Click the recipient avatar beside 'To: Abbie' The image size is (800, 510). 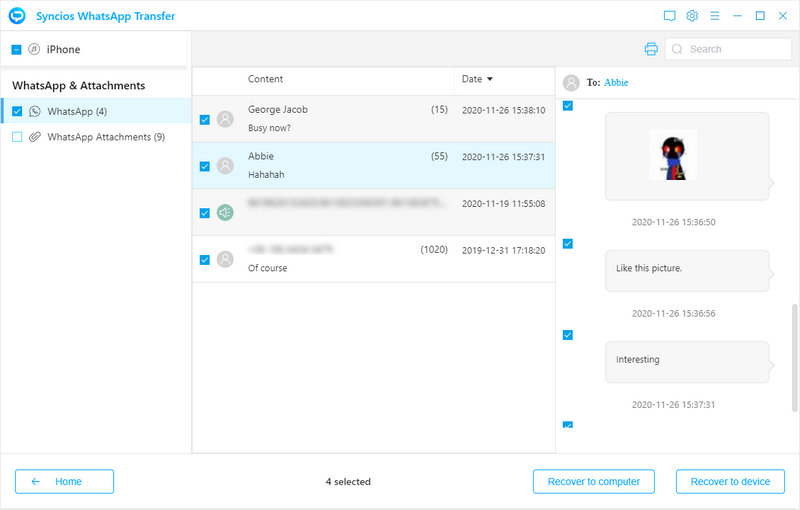[x=571, y=83]
